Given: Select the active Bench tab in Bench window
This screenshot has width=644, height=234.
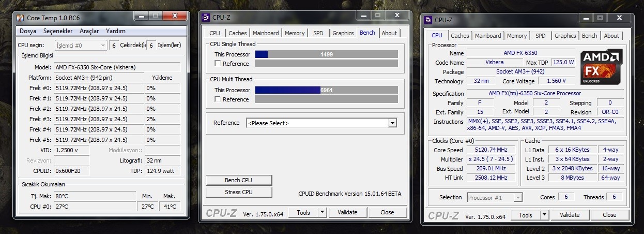Looking at the screenshot, I should [x=367, y=33].
